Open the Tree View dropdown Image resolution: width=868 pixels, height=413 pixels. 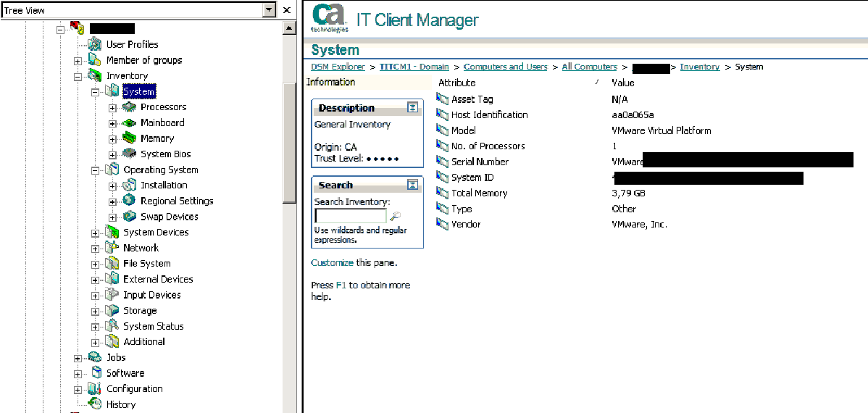(269, 10)
